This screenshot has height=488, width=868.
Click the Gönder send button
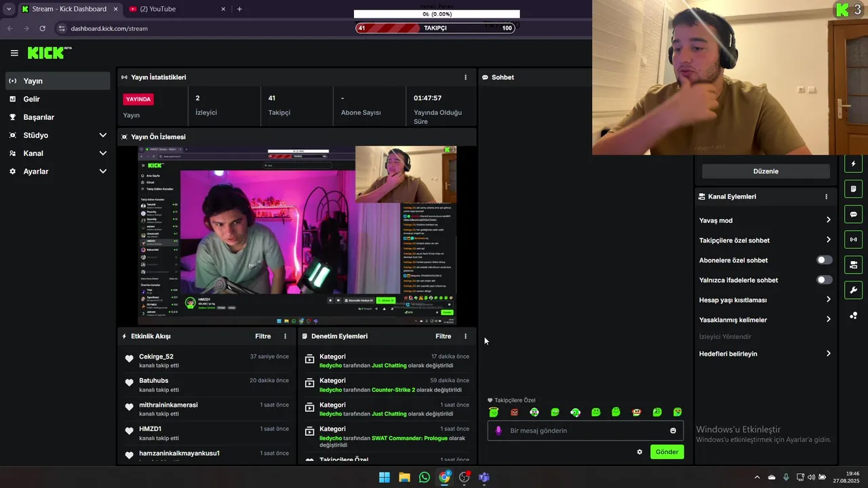667,452
